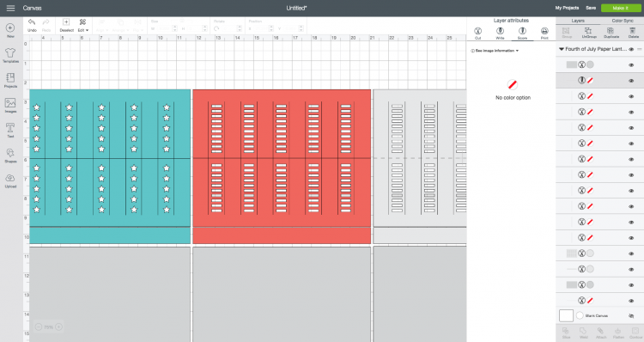
Task: Toggle the Blank Canvas visibility eye
Action: 631,315
